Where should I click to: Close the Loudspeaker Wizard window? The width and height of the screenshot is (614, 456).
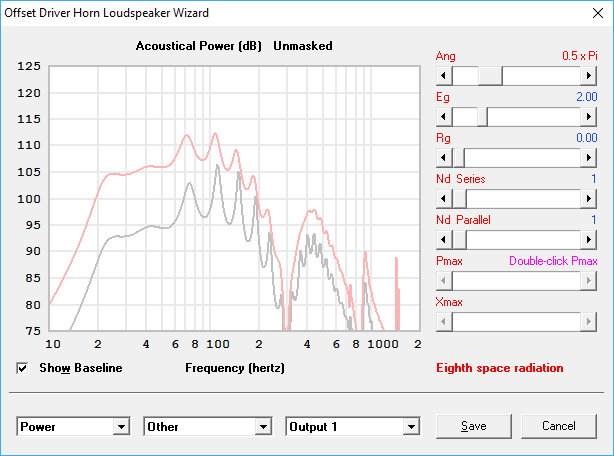click(598, 13)
